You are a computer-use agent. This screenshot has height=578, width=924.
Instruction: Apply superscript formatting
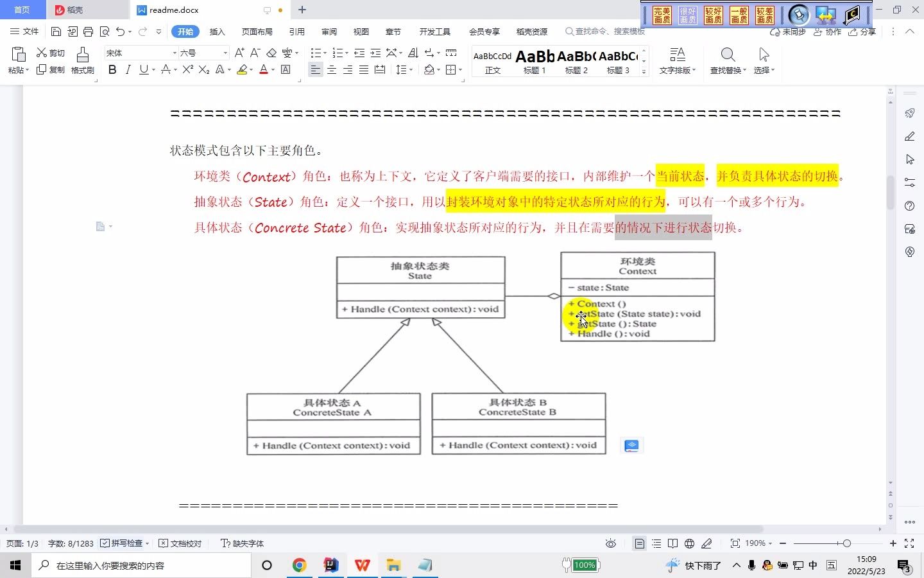(187, 70)
